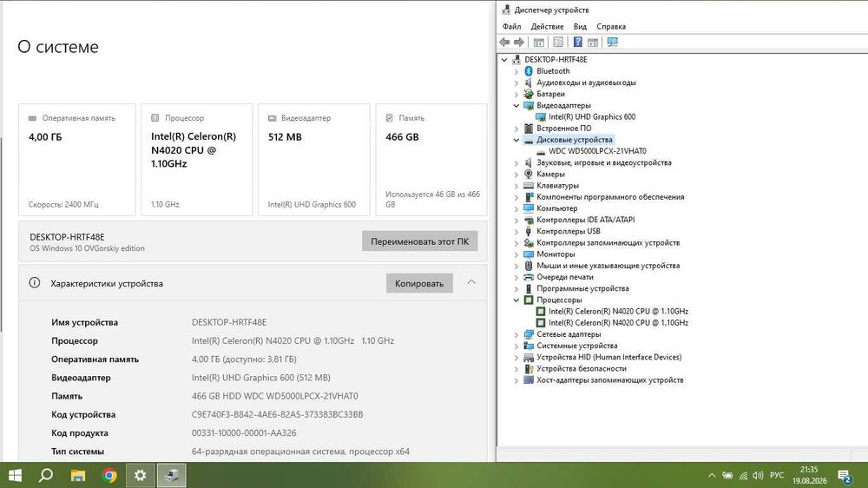Click the Камеры camera icon

[x=528, y=174]
